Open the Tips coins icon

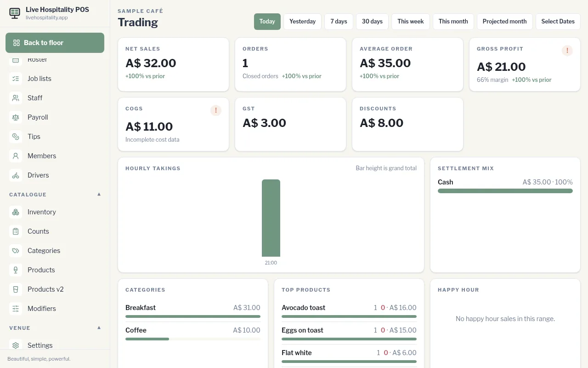click(16, 137)
